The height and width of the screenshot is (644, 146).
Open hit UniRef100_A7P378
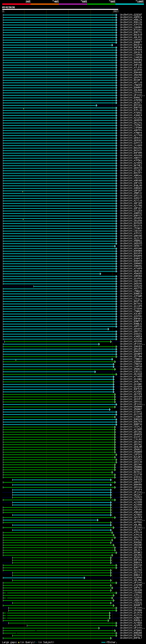(131, 25)
